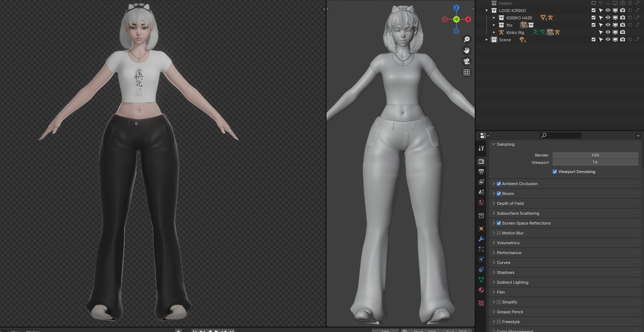Expand the Volumetrics panel
This screenshot has height=332, width=644.
tap(494, 243)
